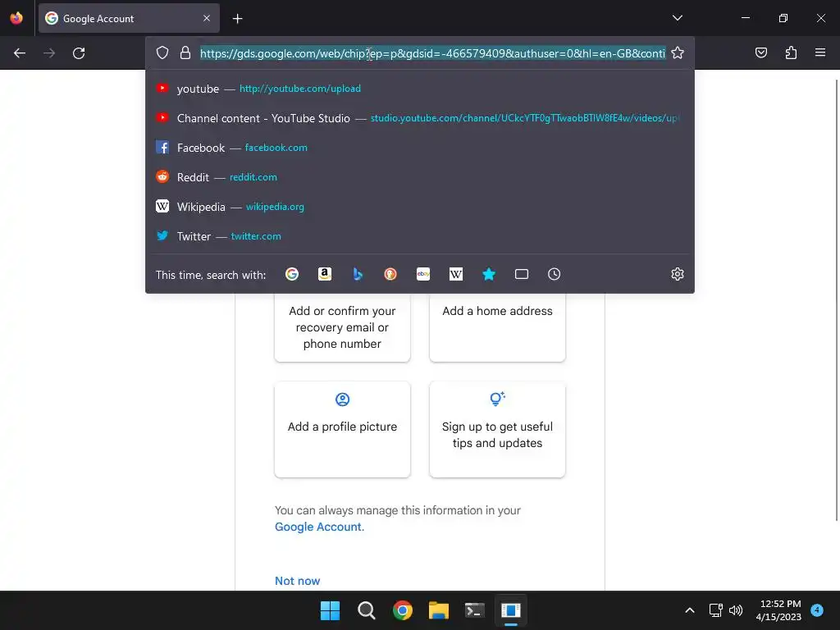Image resolution: width=840 pixels, height=630 pixels.
Task: Search this time with Google
Action: point(292,274)
